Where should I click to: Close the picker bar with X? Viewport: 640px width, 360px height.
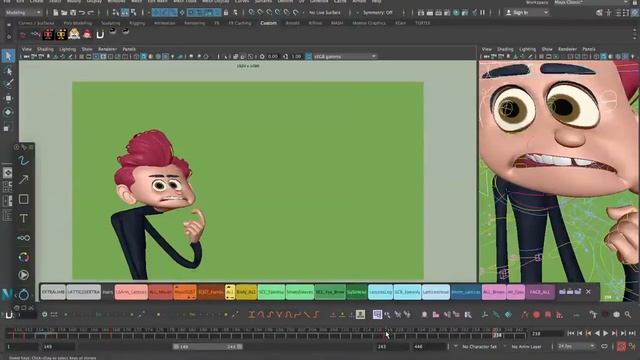[x=588, y=291]
